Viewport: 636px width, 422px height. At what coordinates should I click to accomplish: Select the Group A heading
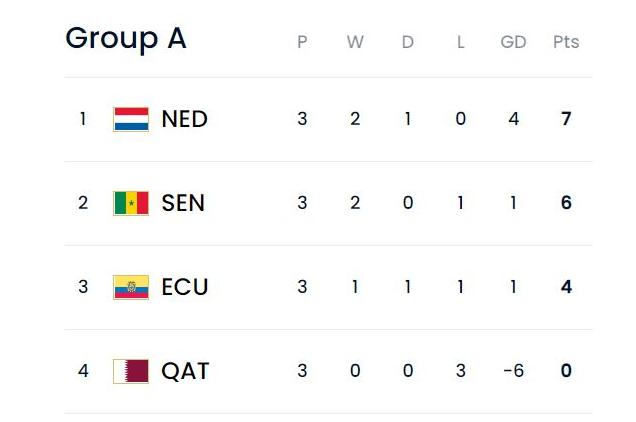click(126, 39)
